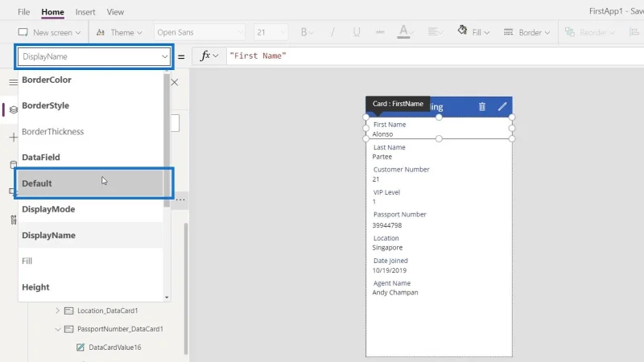The width and height of the screenshot is (644, 362).
Task: Select Location_DataCard1 in tree view
Action: pyautogui.click(x=108, y=311)
